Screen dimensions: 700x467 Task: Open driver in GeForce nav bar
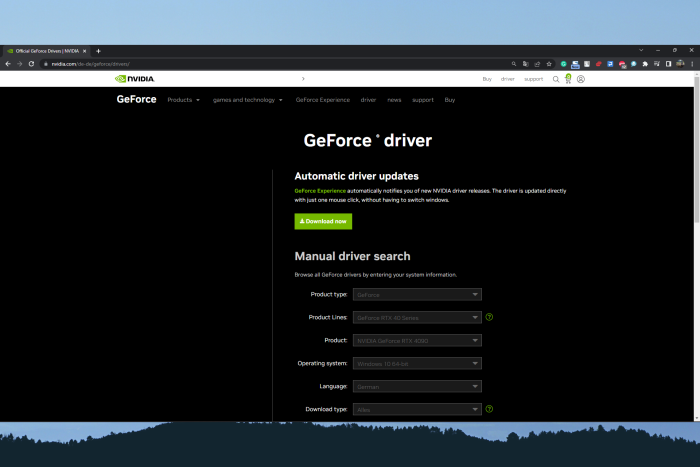coord(368,100)
